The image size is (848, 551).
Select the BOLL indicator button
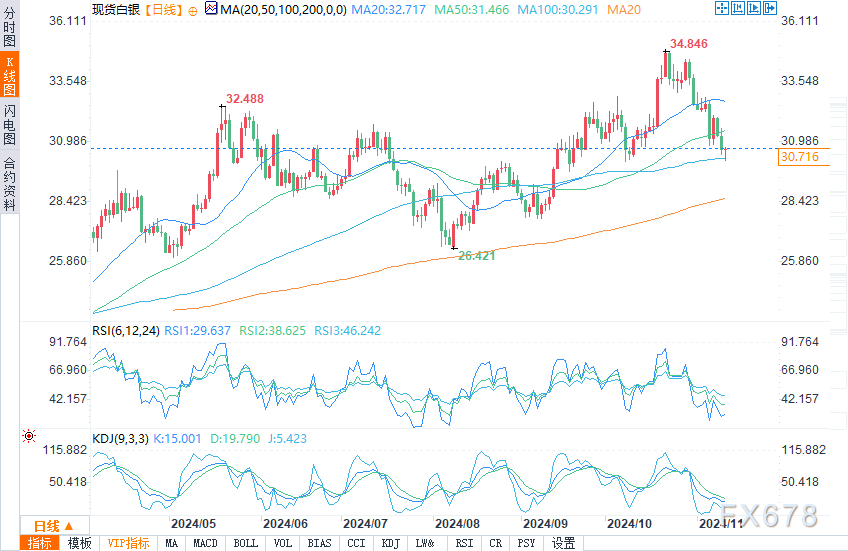point(246,543)
